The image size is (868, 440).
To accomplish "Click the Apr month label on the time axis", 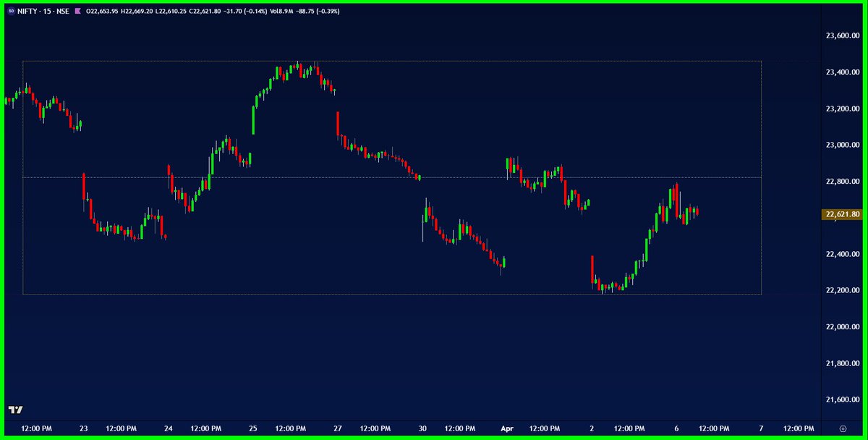I will (507, 429).
